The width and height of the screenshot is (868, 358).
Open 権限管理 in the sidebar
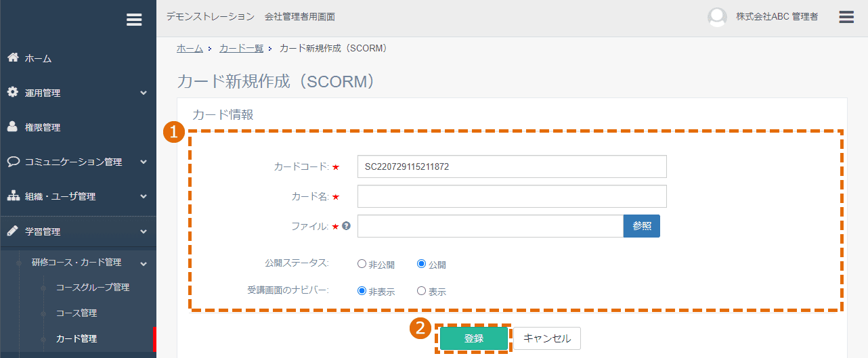(x=43, y=127)
